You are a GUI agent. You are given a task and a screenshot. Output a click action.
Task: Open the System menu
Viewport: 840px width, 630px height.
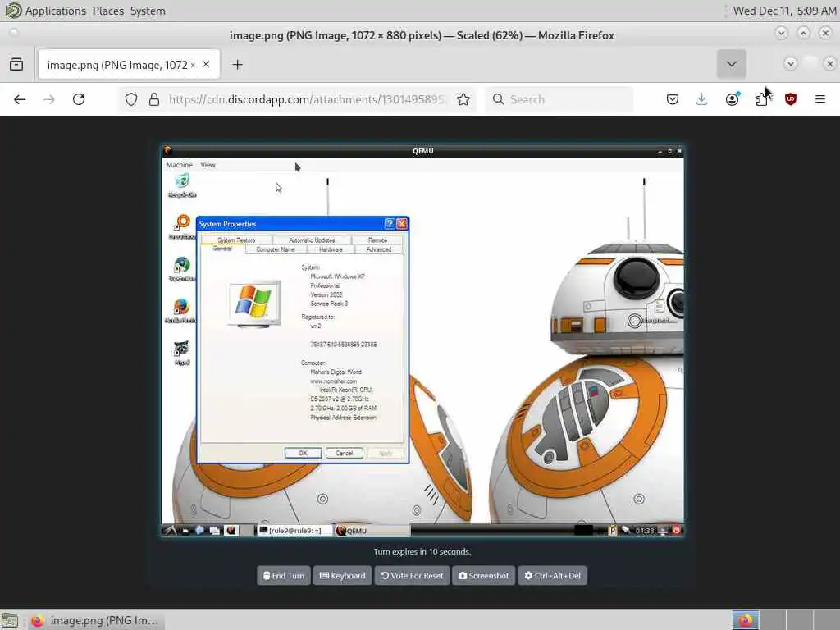click(148, 11)
